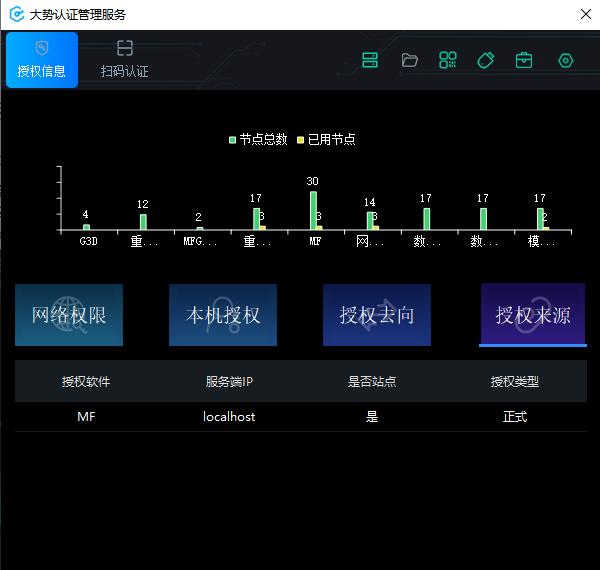Click the green bar valued 30
600x570 pixels.
pyautogui.click(x=313, y=210)
